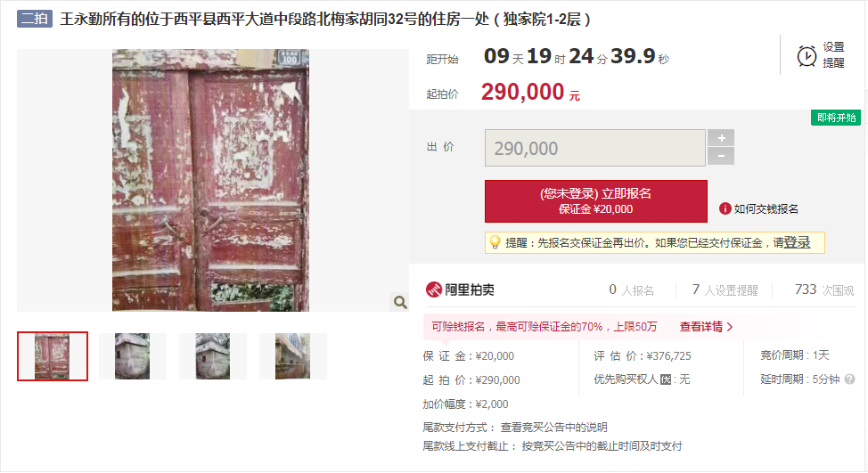Select the fourth street view thumbnail
This screenshot has width=868, height=473.
[x=293, y=356]
